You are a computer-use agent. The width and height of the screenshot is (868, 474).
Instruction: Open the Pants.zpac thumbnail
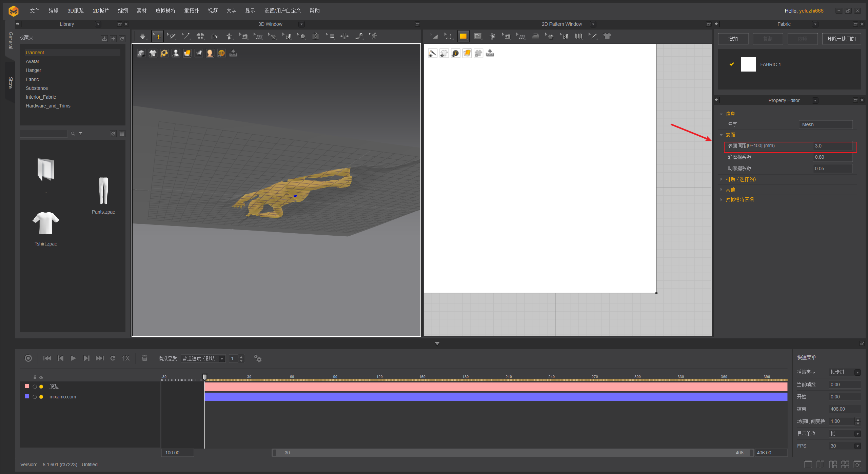[x=103, y=191]
